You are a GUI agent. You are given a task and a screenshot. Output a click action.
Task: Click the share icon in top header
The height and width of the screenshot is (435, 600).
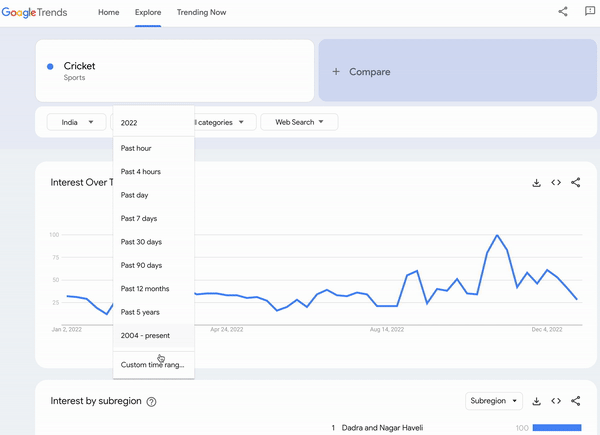pos(562,11)
